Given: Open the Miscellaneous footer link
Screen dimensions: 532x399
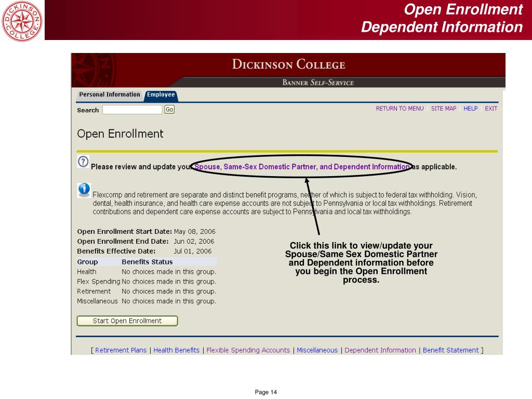Looking at the screenshot, I should [x=317, y=350].
